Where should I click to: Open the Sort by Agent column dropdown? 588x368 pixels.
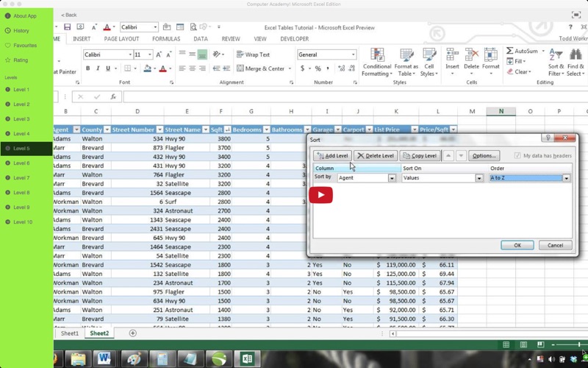point(392,178)
